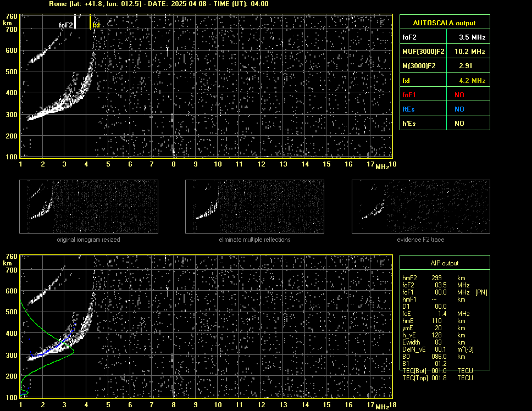Select the foF2 value '3.5 MHz'
Viewport: 532px width, 411px height.
[472, 37]
